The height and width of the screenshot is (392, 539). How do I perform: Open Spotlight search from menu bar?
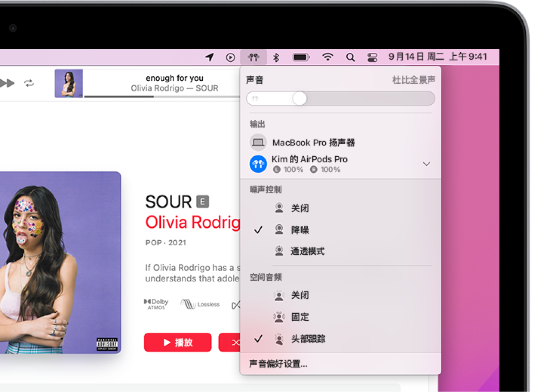351,56
